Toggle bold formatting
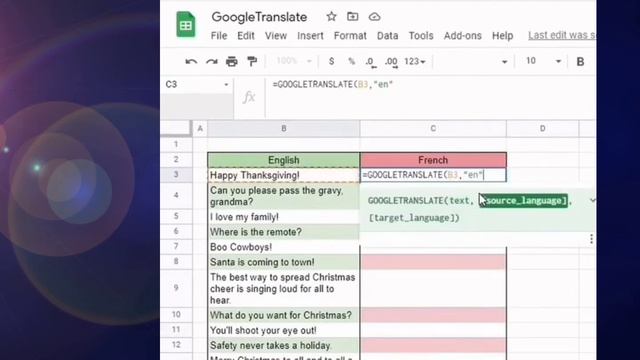 coord(580,62)
